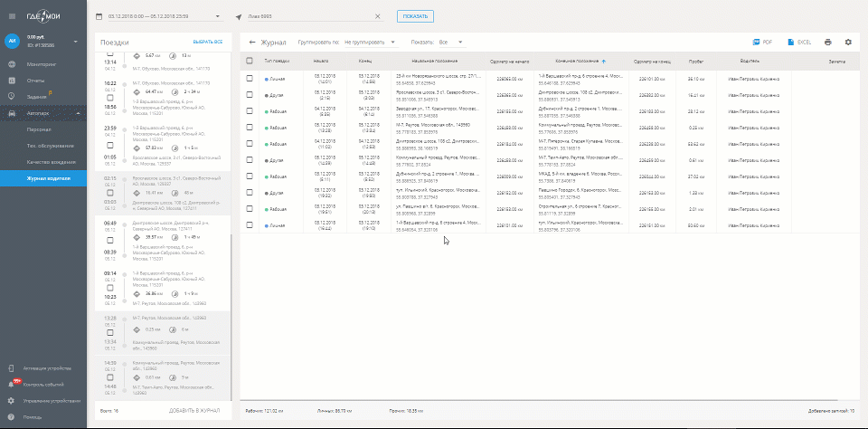Click the Одометр на начало column header
Viewport: 868px width, 429px height.
point(509,61)
